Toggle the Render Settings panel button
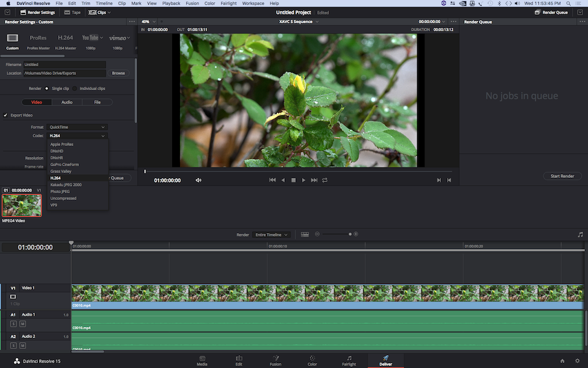This screenshot has height=368, width=588. (37, 12)
